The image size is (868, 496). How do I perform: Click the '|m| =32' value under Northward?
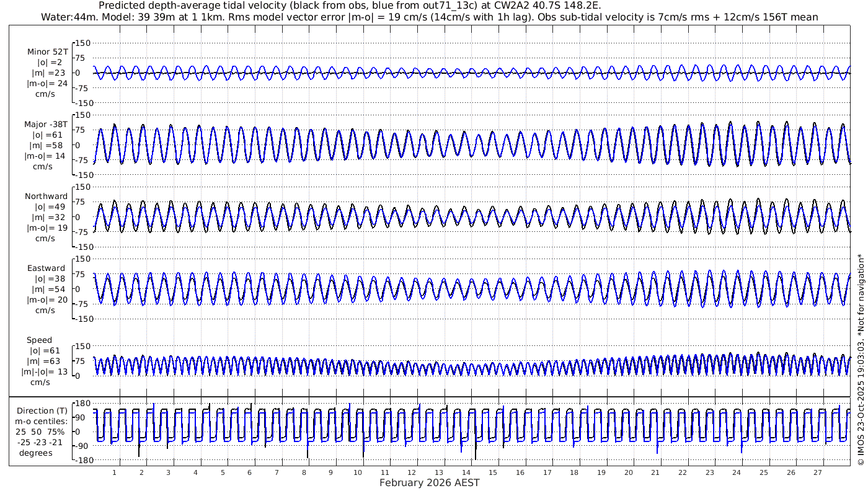coord(47,217)
